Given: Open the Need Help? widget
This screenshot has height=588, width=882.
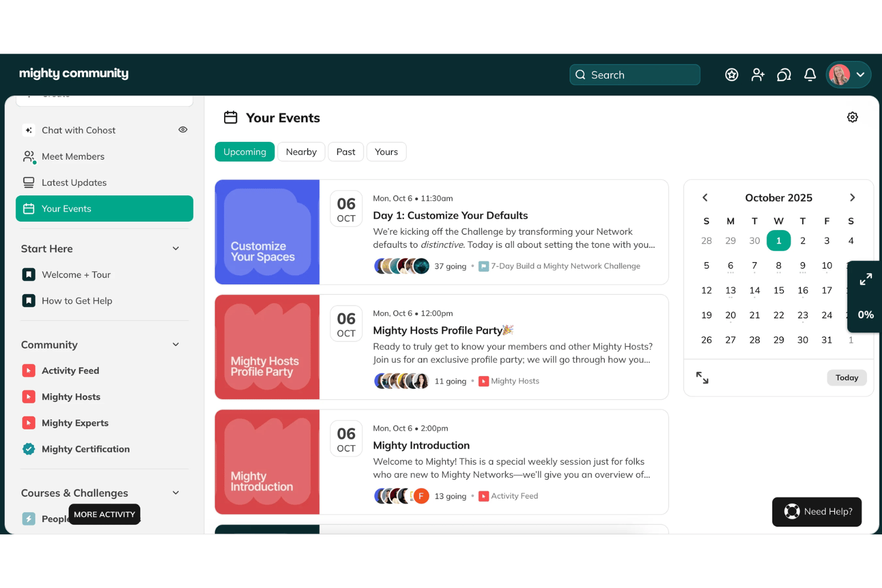Looking at the screenshot, I should [x=817, y=512].
